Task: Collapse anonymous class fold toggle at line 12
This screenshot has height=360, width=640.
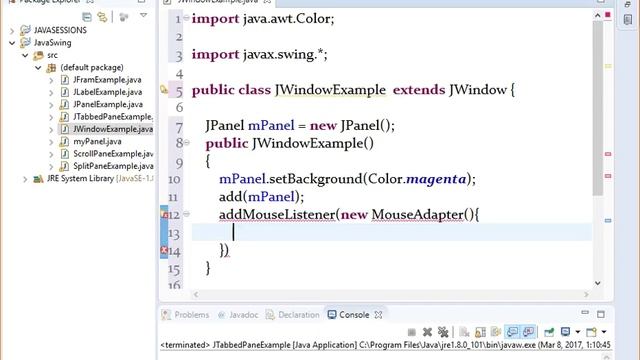Action: [186, 213]
